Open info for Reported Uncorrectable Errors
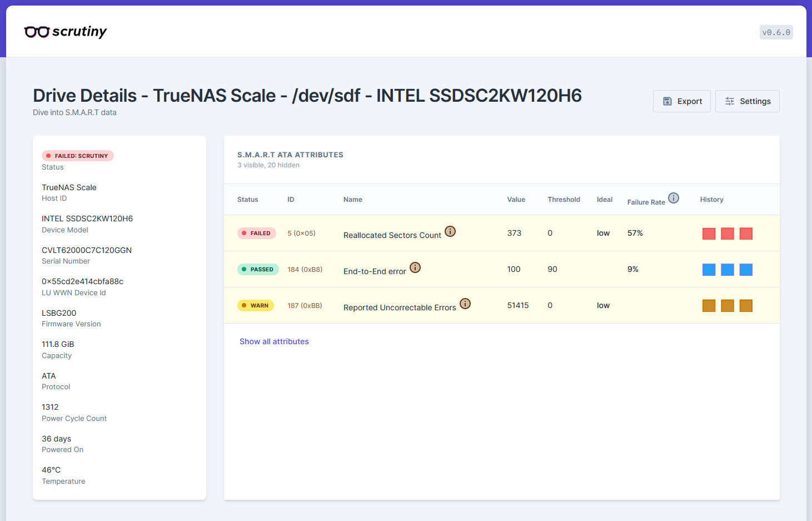Screen dimensions: 812x521 (465, 304)
